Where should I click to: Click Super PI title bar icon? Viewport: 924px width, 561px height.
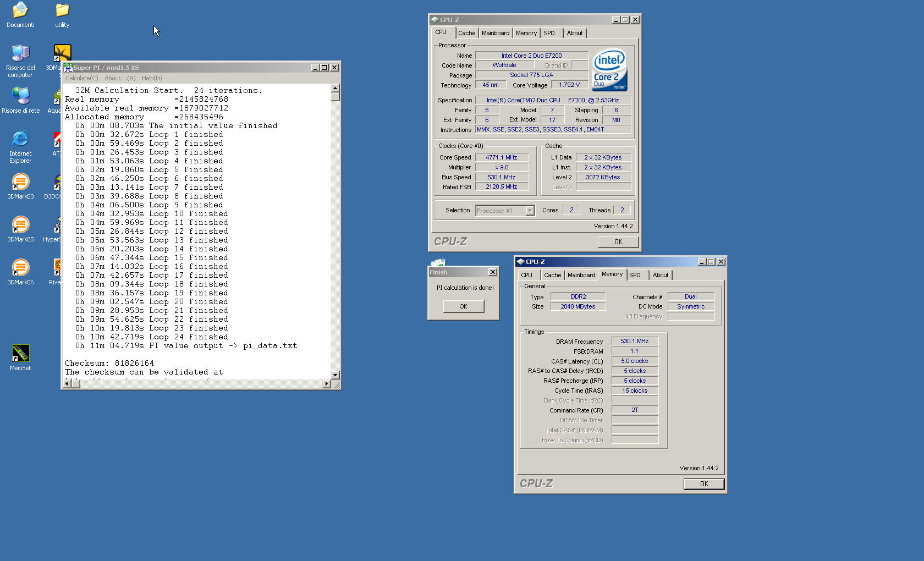pos(68,68)
